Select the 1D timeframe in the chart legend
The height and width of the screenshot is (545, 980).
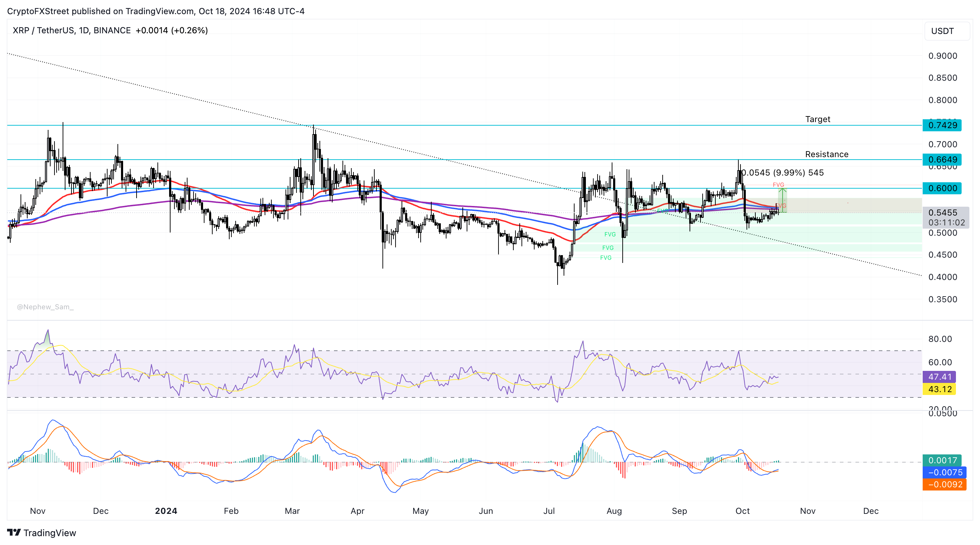pos(86,30)
